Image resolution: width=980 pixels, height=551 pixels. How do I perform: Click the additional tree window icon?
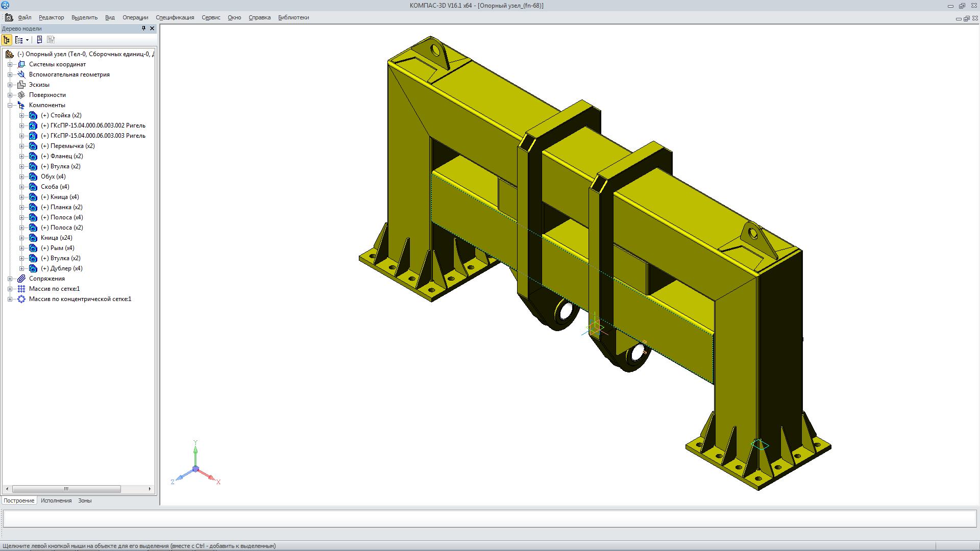tap(40, 40)
